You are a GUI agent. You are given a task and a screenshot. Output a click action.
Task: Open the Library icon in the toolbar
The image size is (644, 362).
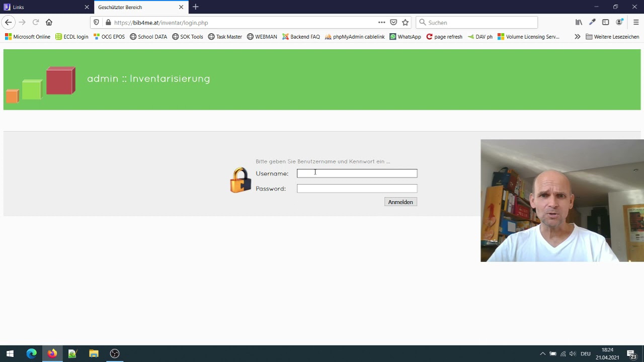579,22
